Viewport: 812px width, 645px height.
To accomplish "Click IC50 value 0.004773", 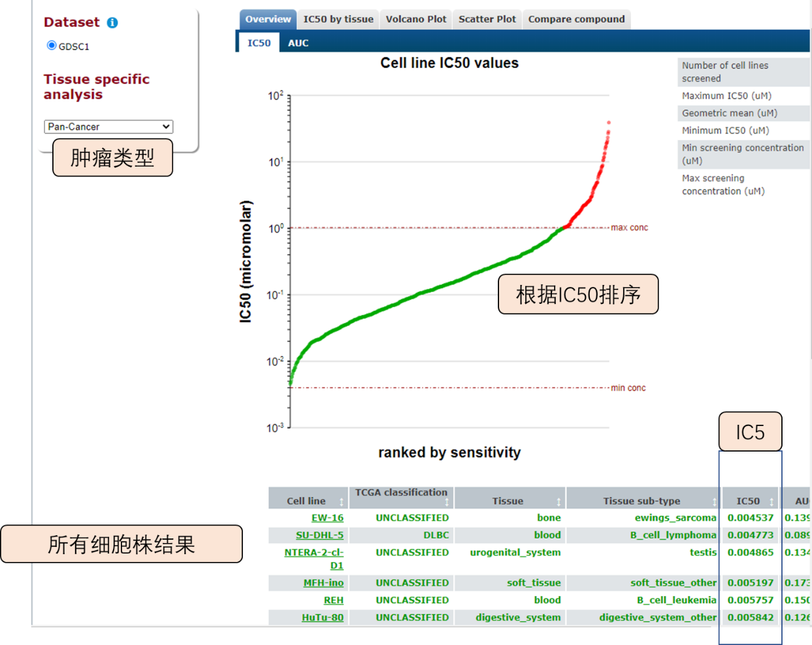I will 750,535.
